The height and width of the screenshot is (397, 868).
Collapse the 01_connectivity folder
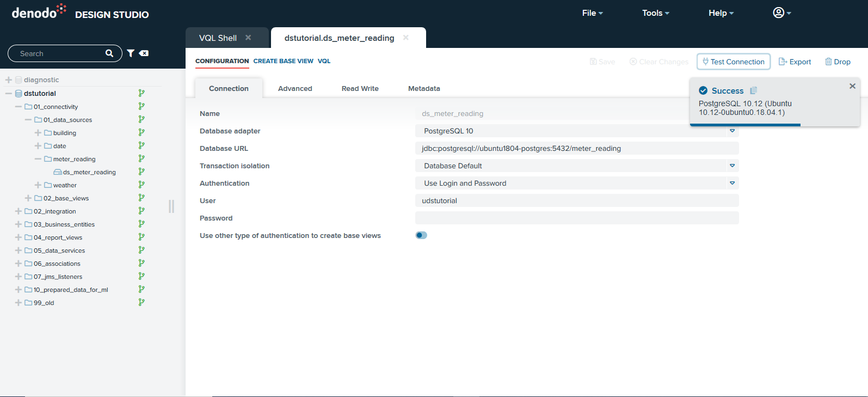pyautogui.click(x=19, y=107)
